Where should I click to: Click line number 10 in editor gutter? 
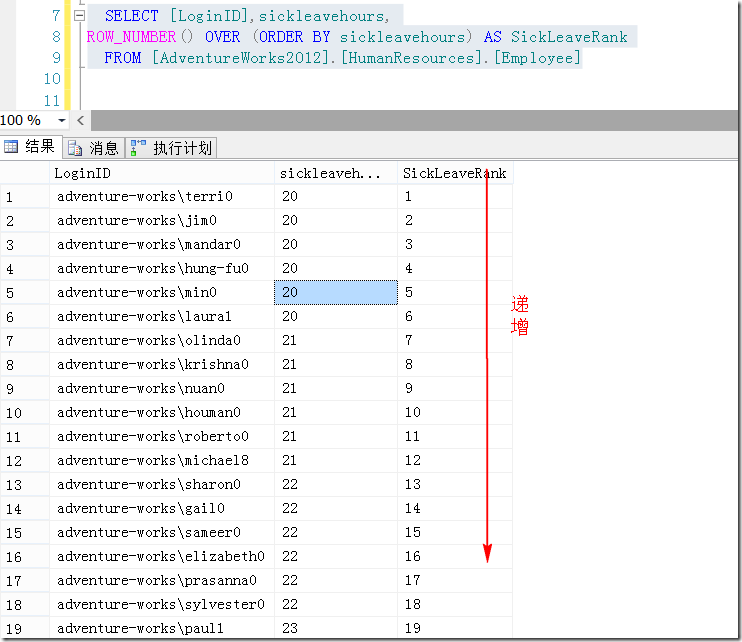pos(52,79)
